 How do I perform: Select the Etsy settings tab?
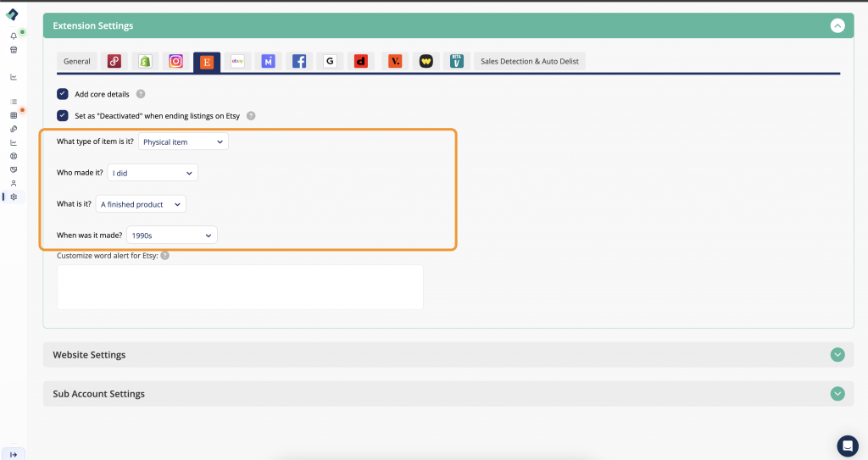pyautogui.click(x=207, y=62)
